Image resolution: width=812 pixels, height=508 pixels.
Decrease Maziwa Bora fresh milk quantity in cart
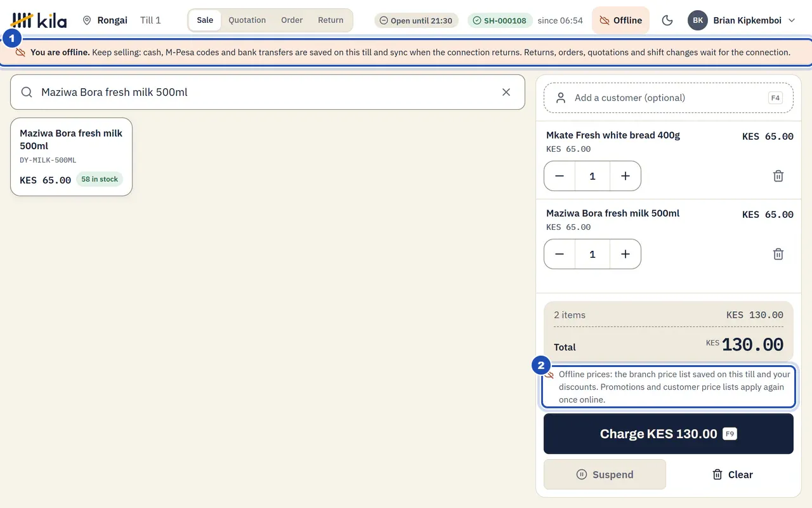[560, 254]
